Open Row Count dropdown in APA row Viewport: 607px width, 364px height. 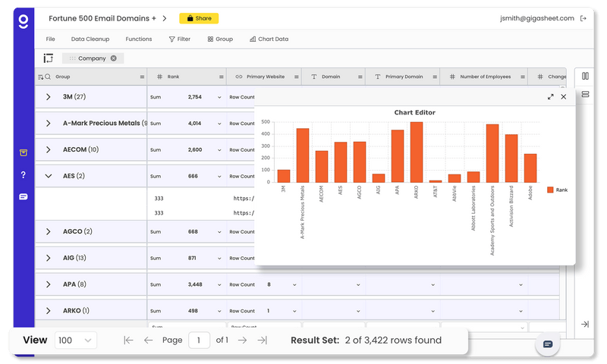coord(294,284)
